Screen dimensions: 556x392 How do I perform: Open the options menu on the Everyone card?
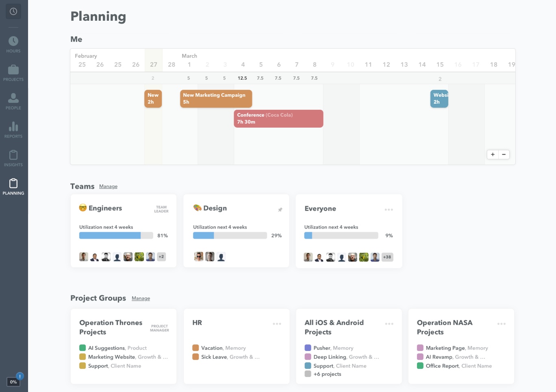[389, 209]
